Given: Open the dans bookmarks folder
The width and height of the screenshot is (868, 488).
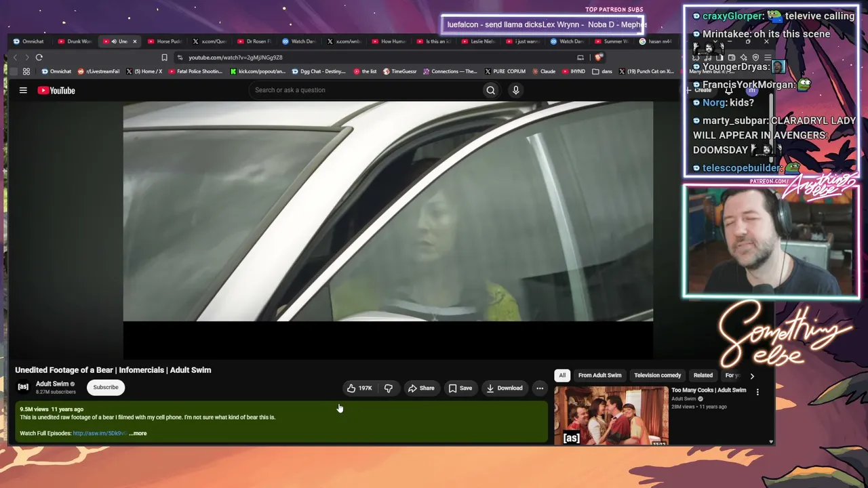Looking at the screenshot, I should (x=602, y=71).
